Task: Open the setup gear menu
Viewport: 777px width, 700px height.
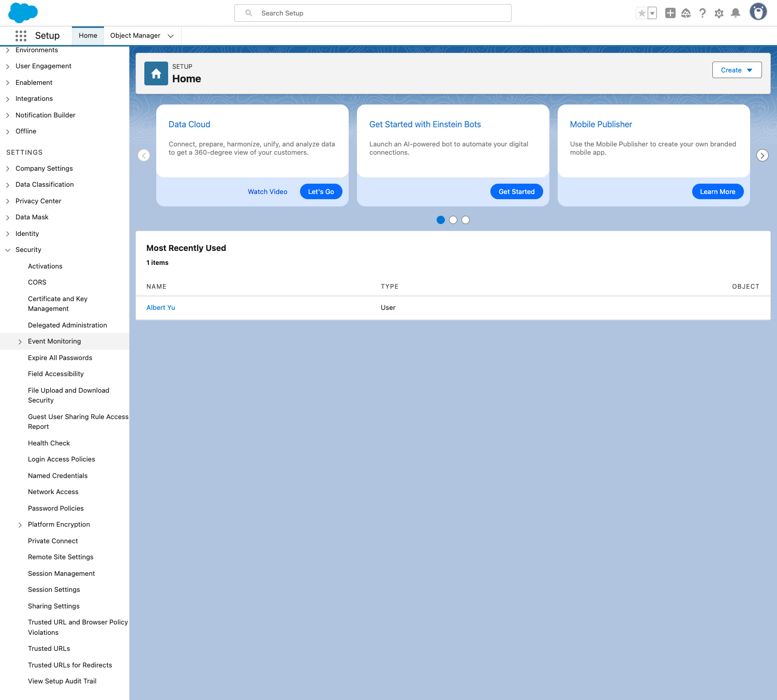Action: 719,13
